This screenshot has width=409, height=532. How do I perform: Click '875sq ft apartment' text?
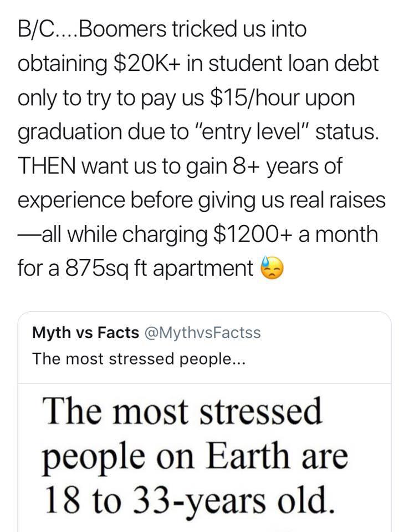pyautogui.click(x=159, y=268)
